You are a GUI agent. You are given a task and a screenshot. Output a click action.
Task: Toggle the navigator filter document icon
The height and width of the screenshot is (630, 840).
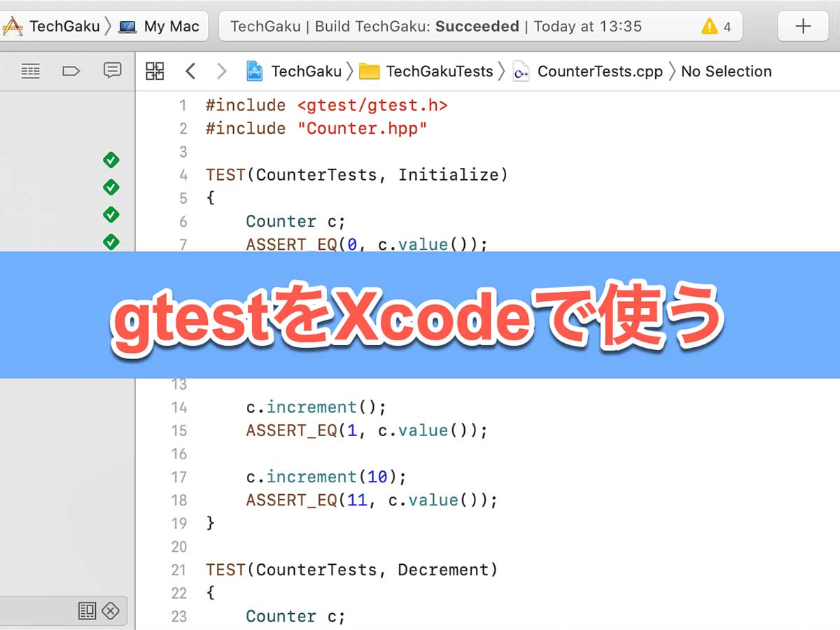click(x=87, y=610)
